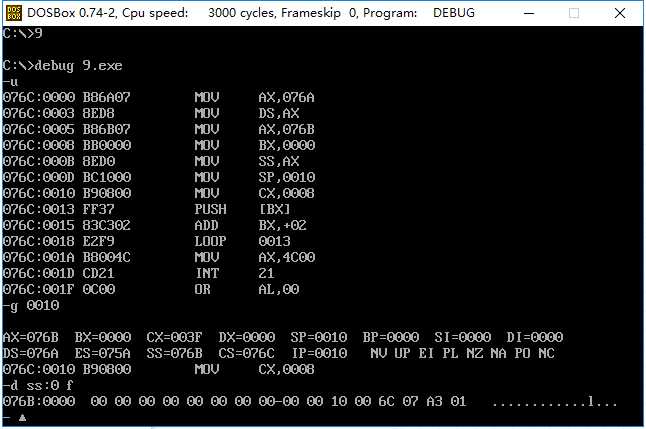Click the '-d ss:0 f' dump command
Image resolution: width=646 pixels, height=429 pixels.
[x=38, y=385]
